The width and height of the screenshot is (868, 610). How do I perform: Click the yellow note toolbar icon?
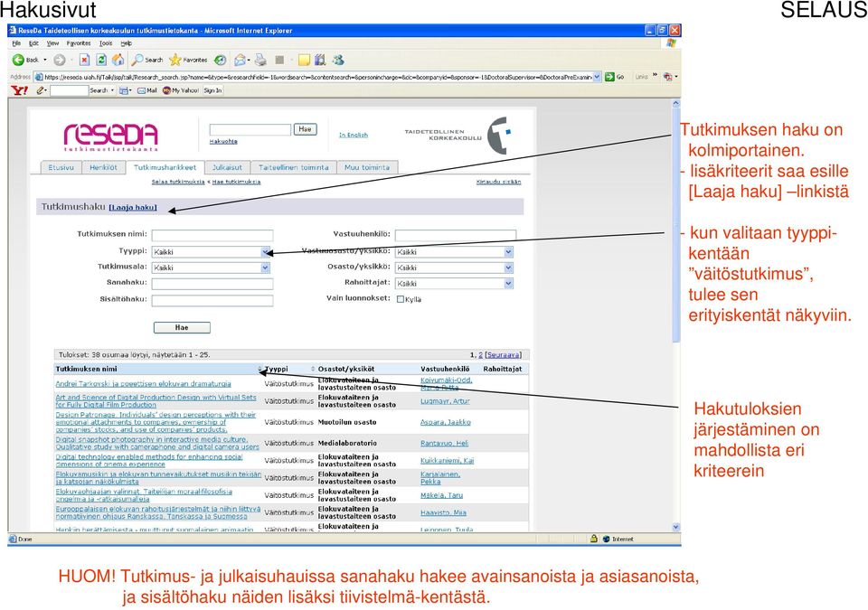(x=305, y=60)
